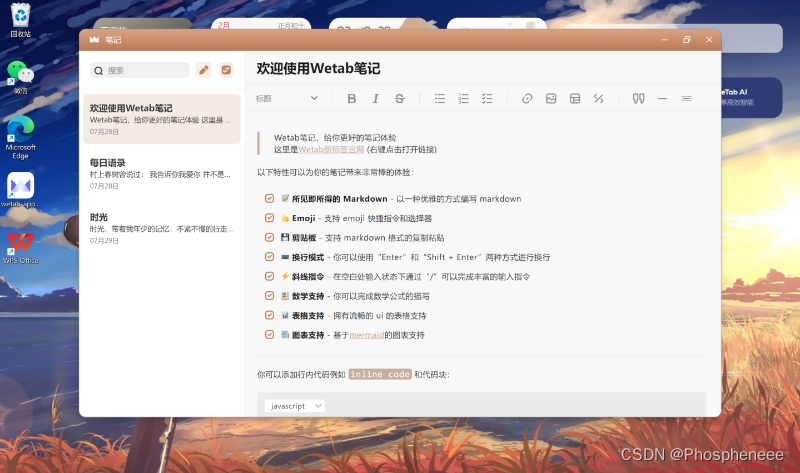
Task: Insert a numbered list
Action: (x=463, y=98)
